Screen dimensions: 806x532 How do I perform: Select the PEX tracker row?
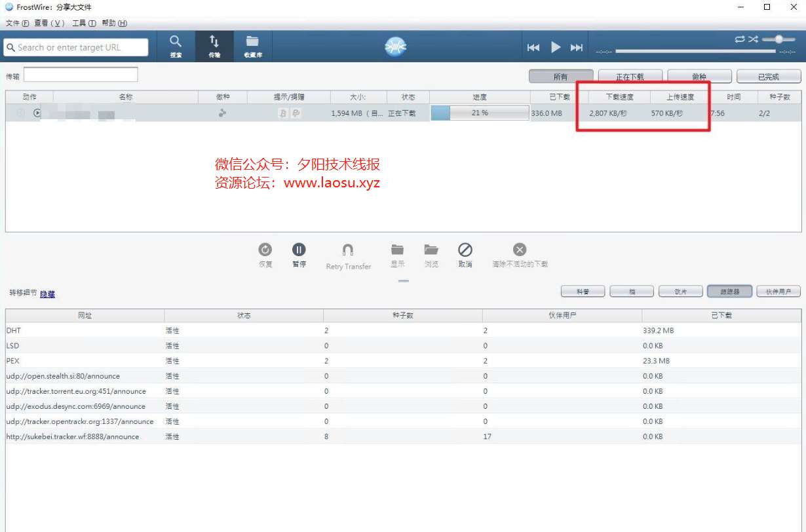[x=403, y=360]
